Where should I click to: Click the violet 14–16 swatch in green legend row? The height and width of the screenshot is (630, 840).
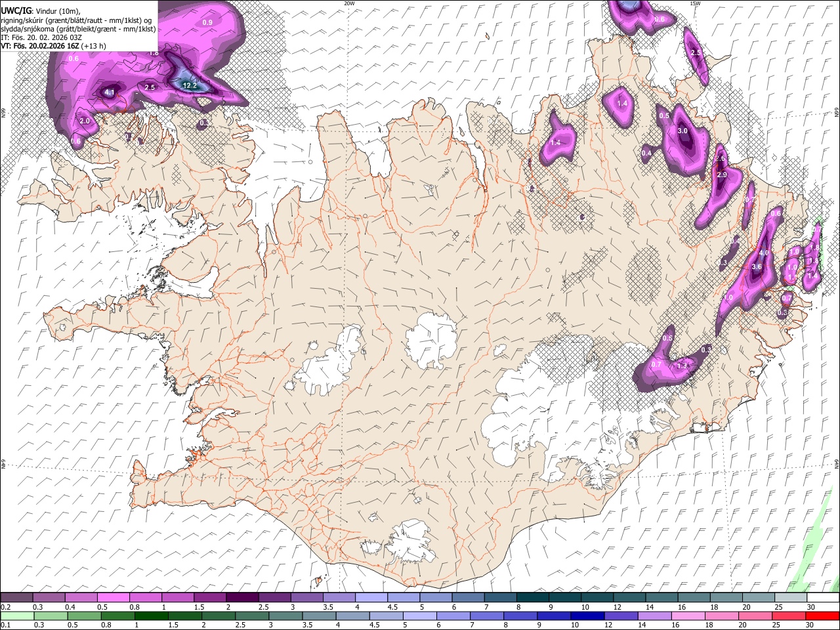pyautogui.click(x=654, y=616)
